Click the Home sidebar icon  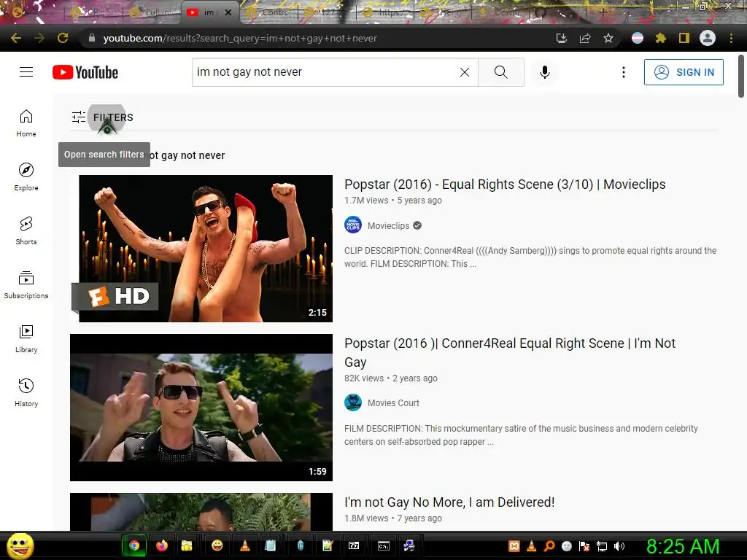tap(26, 122)
